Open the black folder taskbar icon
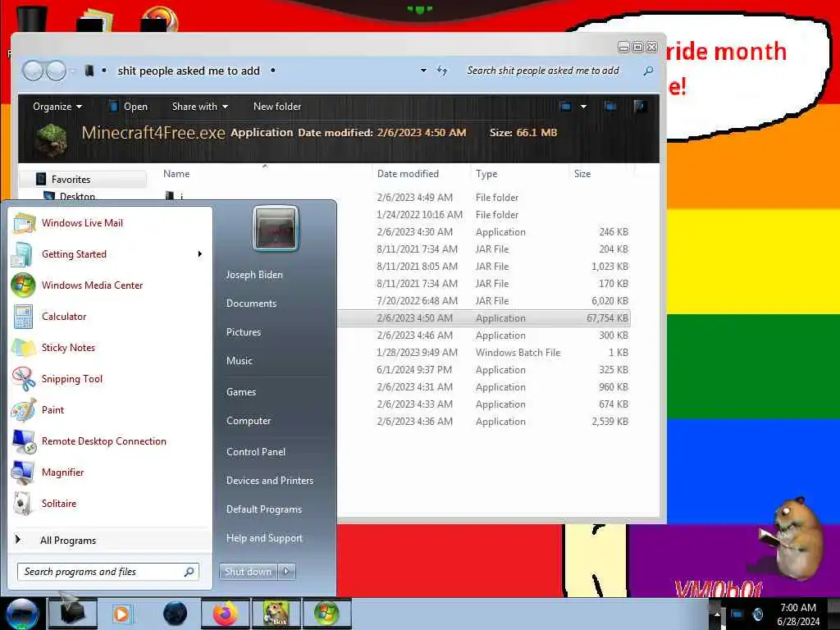This screenshot has width=840, height=630. 72,614
